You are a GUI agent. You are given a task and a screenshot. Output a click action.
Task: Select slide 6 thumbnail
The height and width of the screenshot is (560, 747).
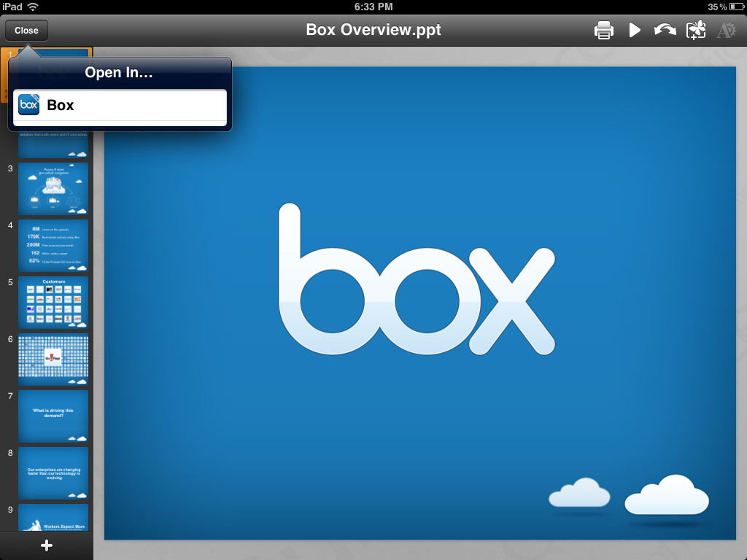click(53, 359)
